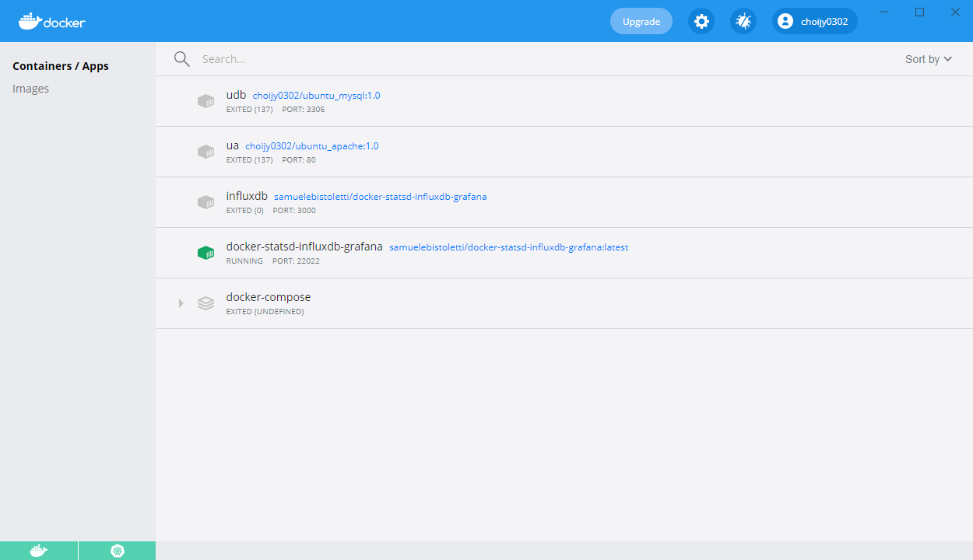Click the RUNNING status label
This screenshot has width=973, height=560.
point(244,261)
